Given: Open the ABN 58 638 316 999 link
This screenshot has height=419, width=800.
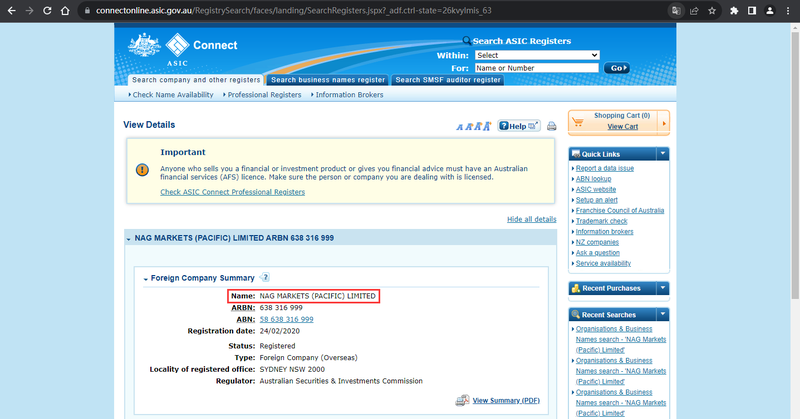Looking at the screenshot, I should (286, 319).
